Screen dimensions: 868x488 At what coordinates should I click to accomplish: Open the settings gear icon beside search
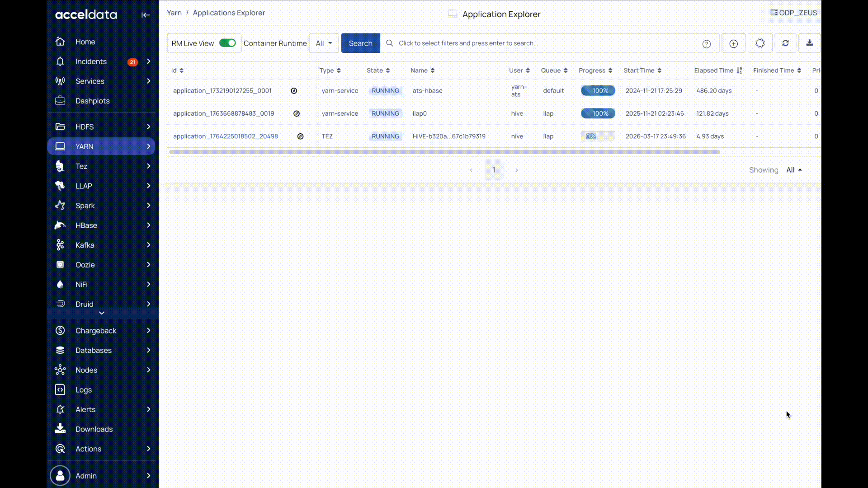point(760,43)
